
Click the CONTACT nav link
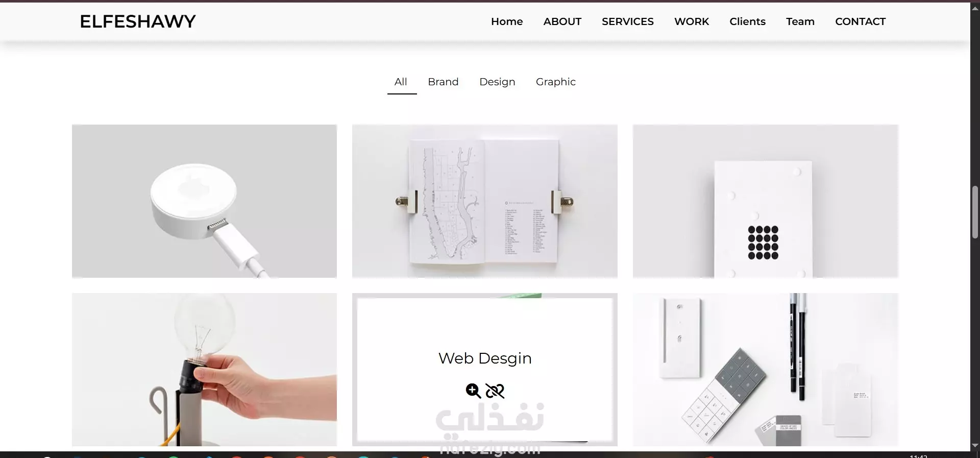click(861, 21)
